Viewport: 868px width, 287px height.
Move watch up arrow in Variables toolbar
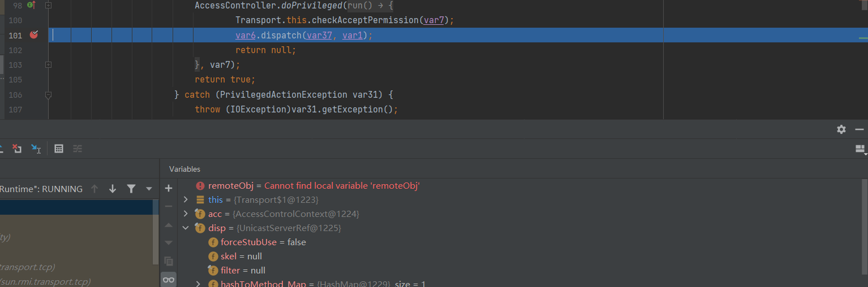click(x=169, y=225)
